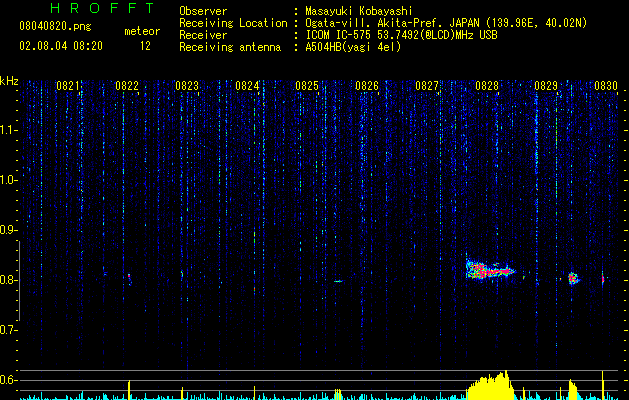Click the 0825 time marker
This screenshot has height=400, width=629.
pos(307,85)
